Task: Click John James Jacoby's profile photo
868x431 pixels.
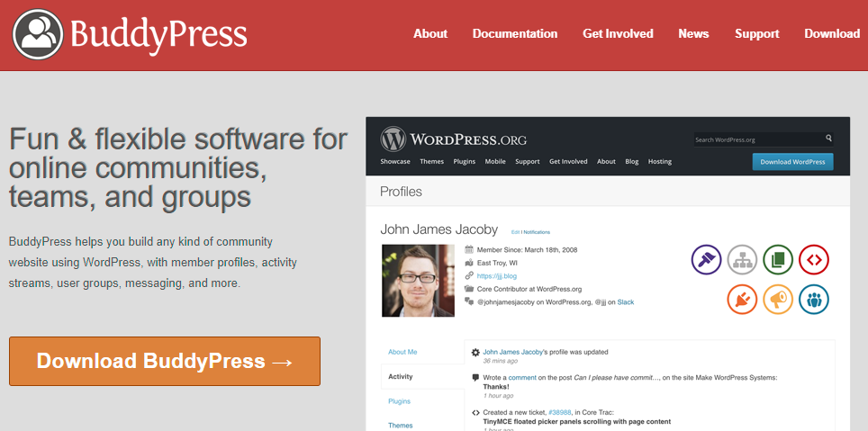Action: click(418, 281)
